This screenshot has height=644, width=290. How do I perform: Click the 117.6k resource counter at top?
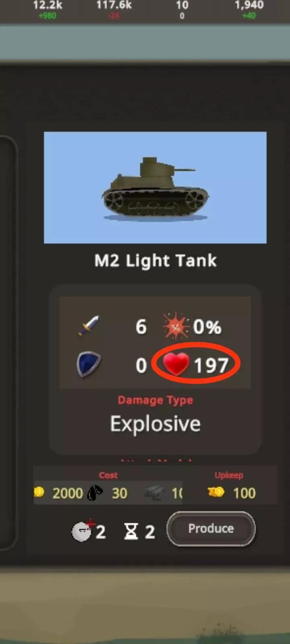[x=114, y=5]
